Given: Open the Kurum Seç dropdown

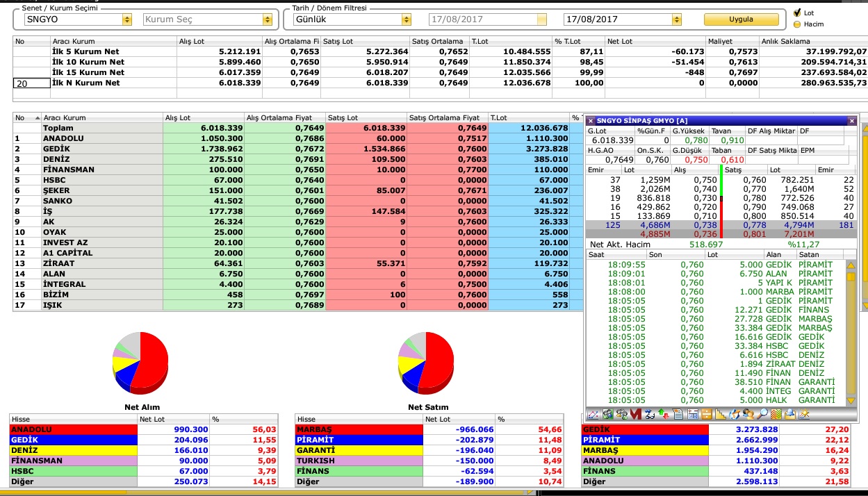Looking at the screenshot, I should pos(268,19).
